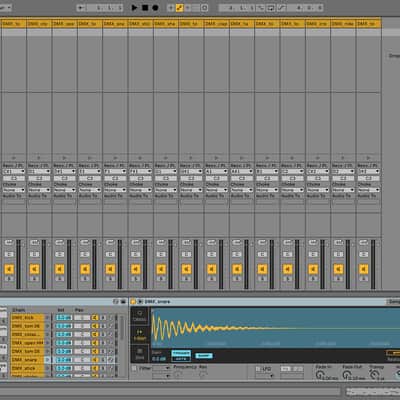This screenshot has width=400, height=400.
Task: Open the Choke dropdown on DMX_clap track
Action: 216,190
